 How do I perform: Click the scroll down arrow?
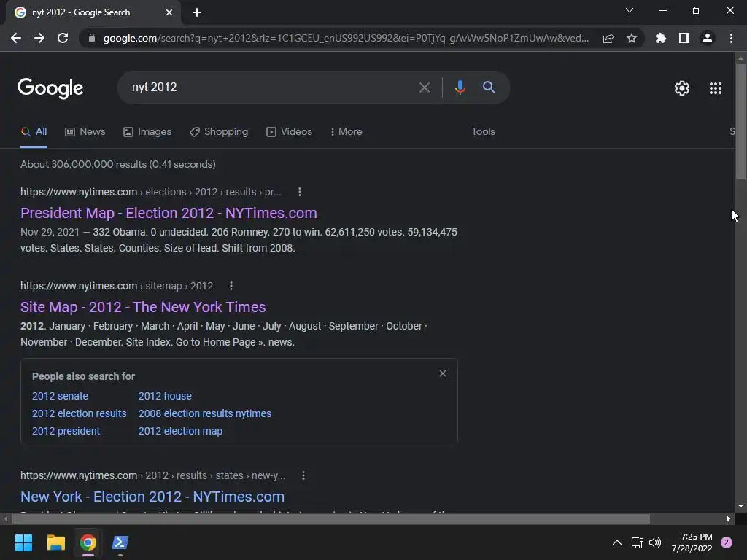pos(740,506)
